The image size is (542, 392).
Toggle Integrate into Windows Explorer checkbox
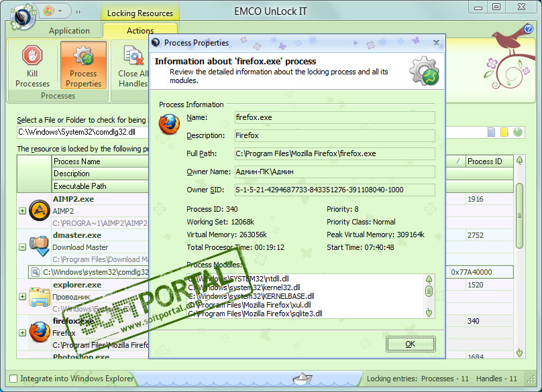(13, 379)
